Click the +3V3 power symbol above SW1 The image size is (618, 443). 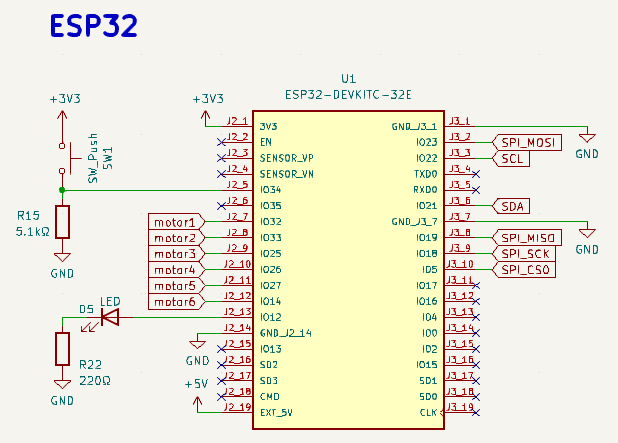(62, 115)
